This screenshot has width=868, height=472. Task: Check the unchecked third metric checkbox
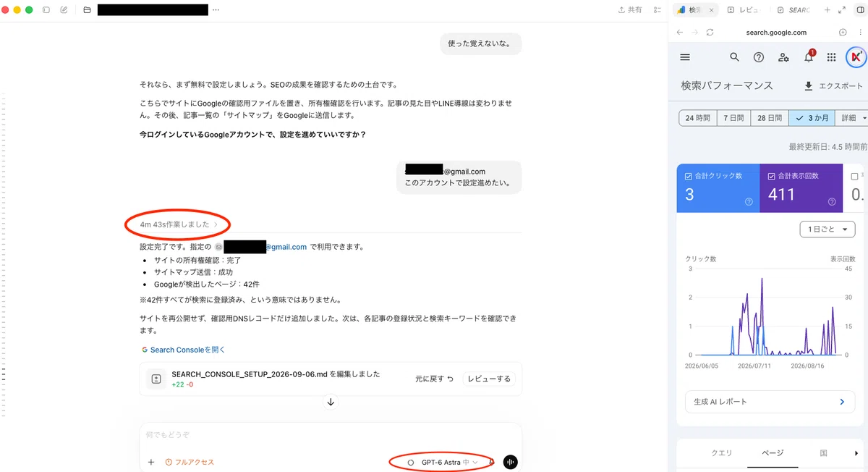click(x=854, y=176)
